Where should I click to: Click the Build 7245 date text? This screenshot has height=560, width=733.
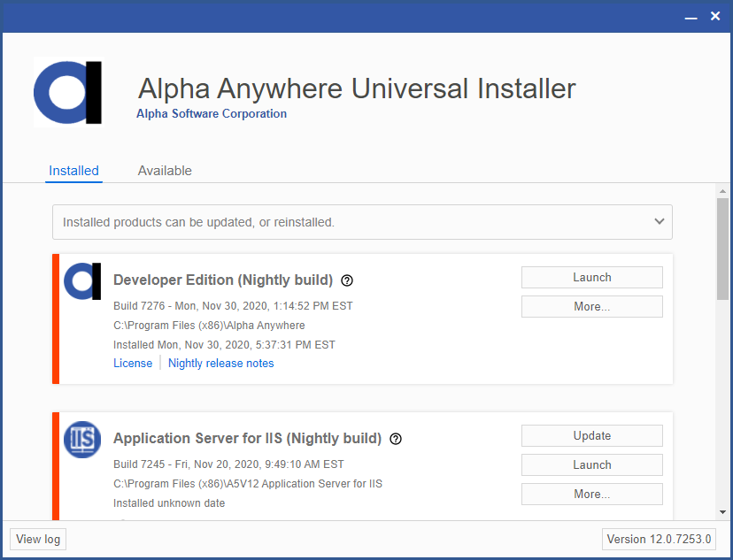[228, 464]
